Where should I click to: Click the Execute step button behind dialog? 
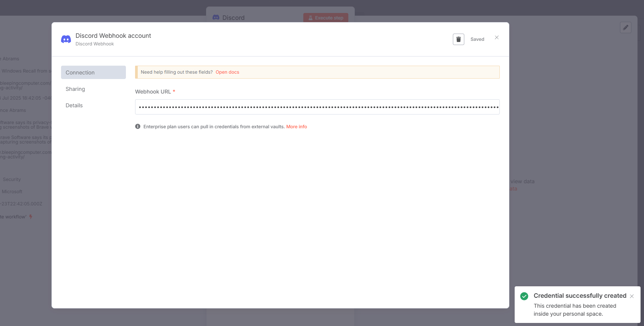click(326, 18)
